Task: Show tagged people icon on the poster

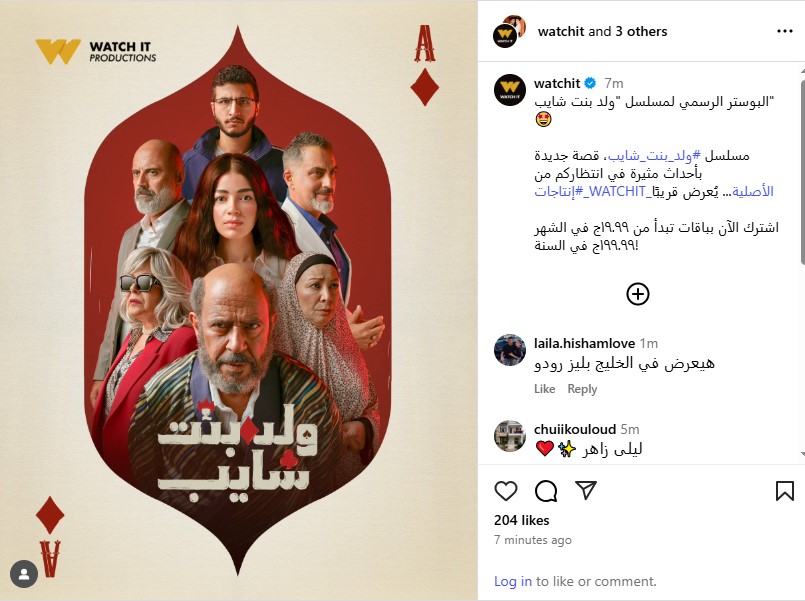Action: [24, 574]
